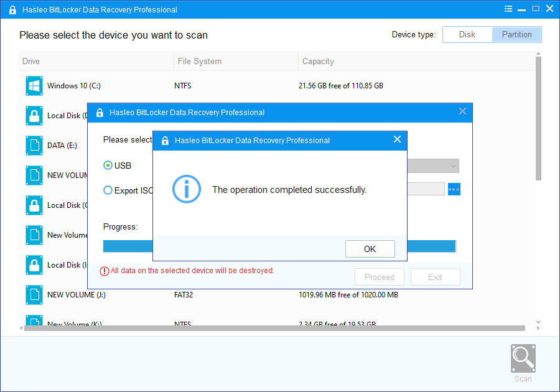Click the Exit button

435,277
